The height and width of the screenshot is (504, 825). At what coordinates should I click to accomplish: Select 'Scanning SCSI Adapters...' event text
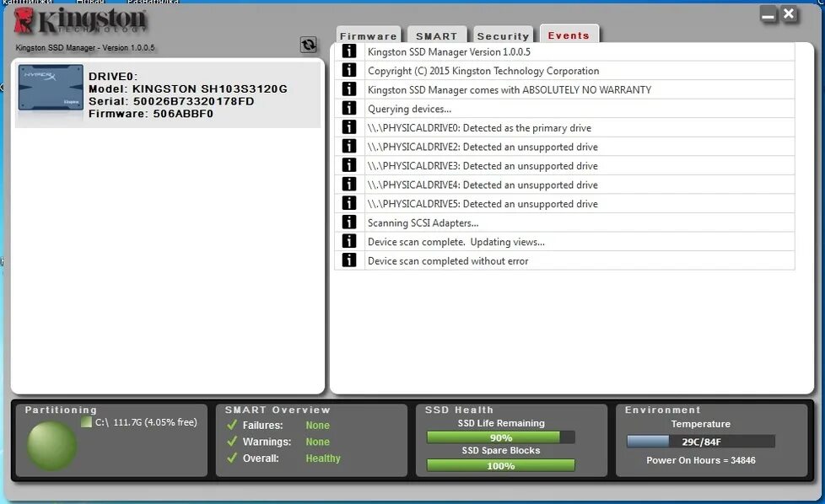click(x=423, y=223)
